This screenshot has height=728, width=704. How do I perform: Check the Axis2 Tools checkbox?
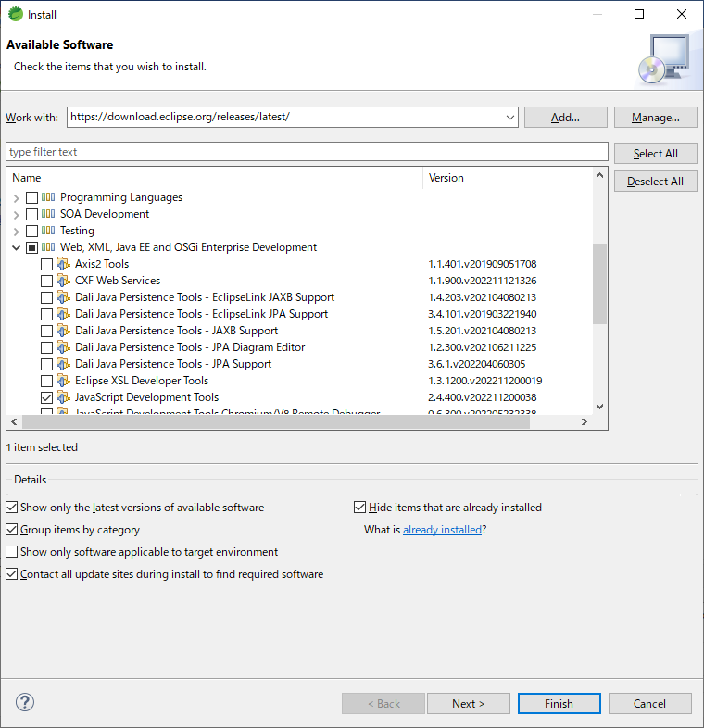click(x=46, y=264)
